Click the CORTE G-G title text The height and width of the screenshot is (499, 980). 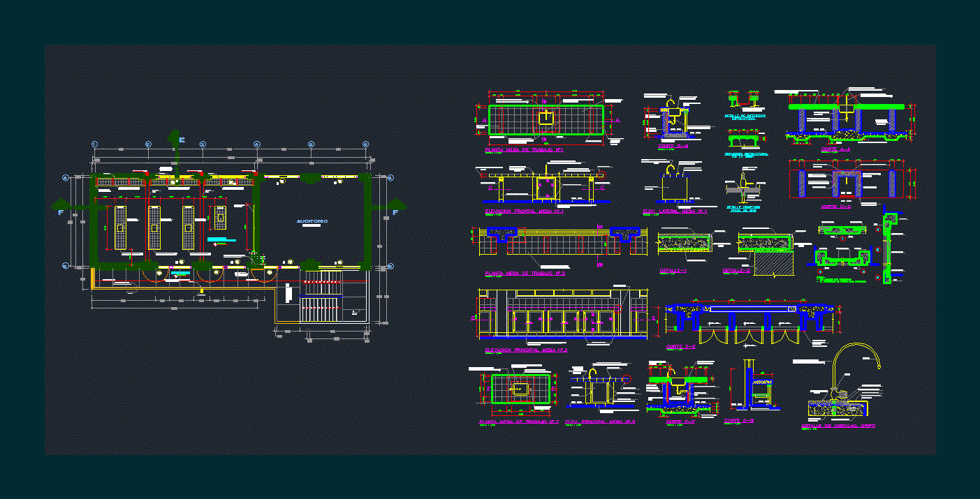(739, 420)
